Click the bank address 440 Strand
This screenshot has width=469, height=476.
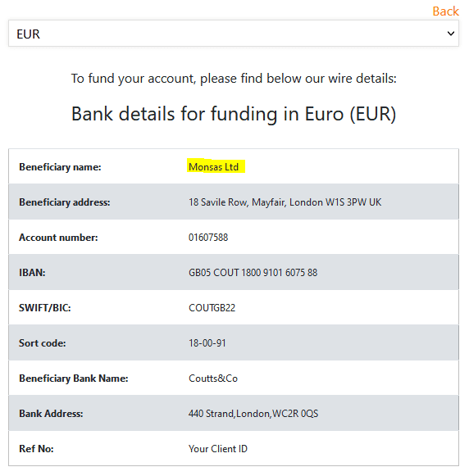[253, 414]
